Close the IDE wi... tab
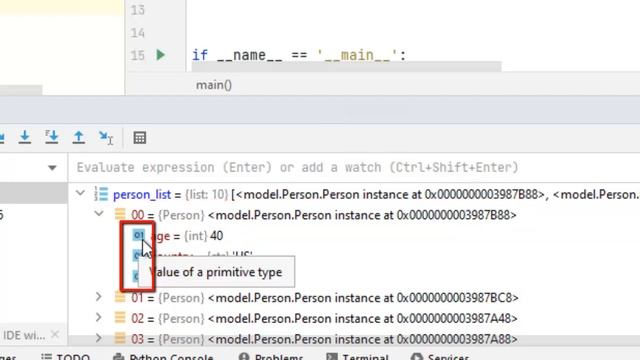This screenshot has height=360, width=640. click(x=55, y=335)
